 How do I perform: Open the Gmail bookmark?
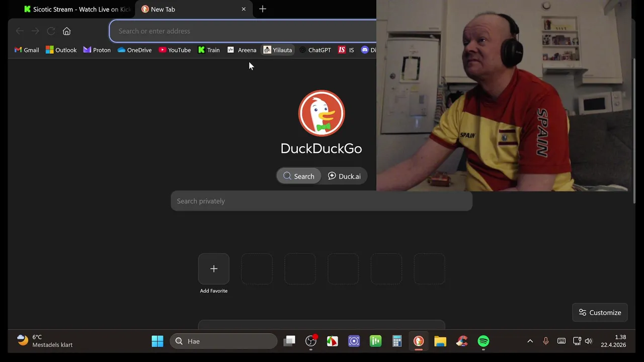point(27,50)
